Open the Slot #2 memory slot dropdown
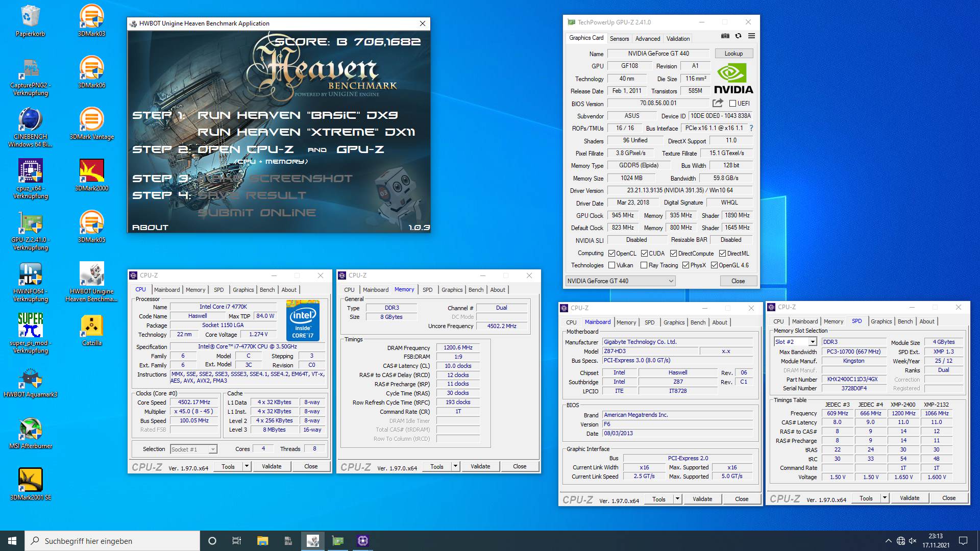980x551 pixels. click(x=795, y=342)
